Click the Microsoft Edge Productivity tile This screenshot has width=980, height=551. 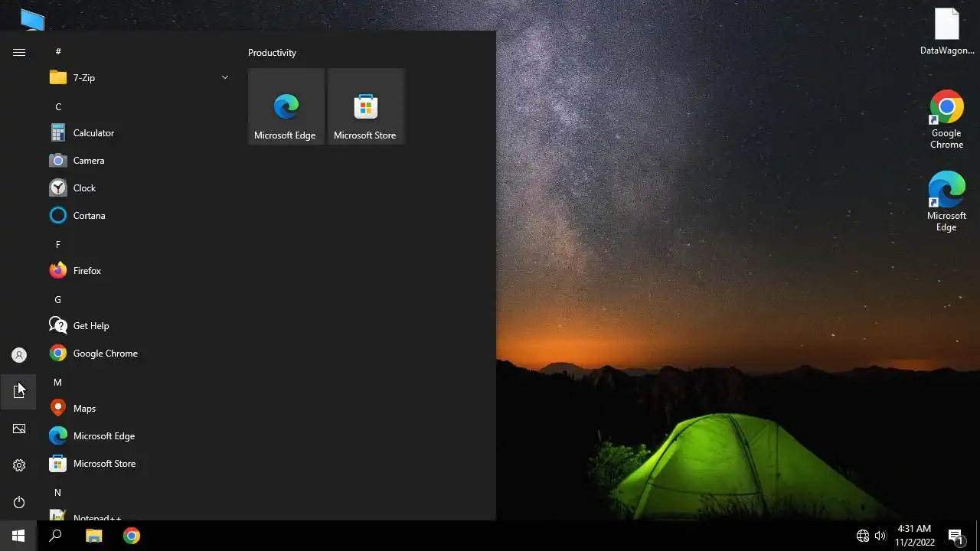[x=286, y=106]
